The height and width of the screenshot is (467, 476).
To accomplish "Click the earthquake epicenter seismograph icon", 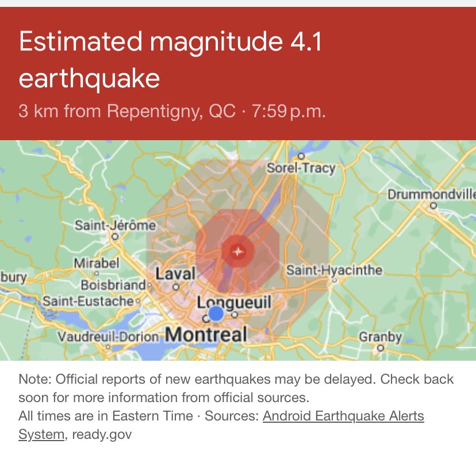I will point(239,252).
